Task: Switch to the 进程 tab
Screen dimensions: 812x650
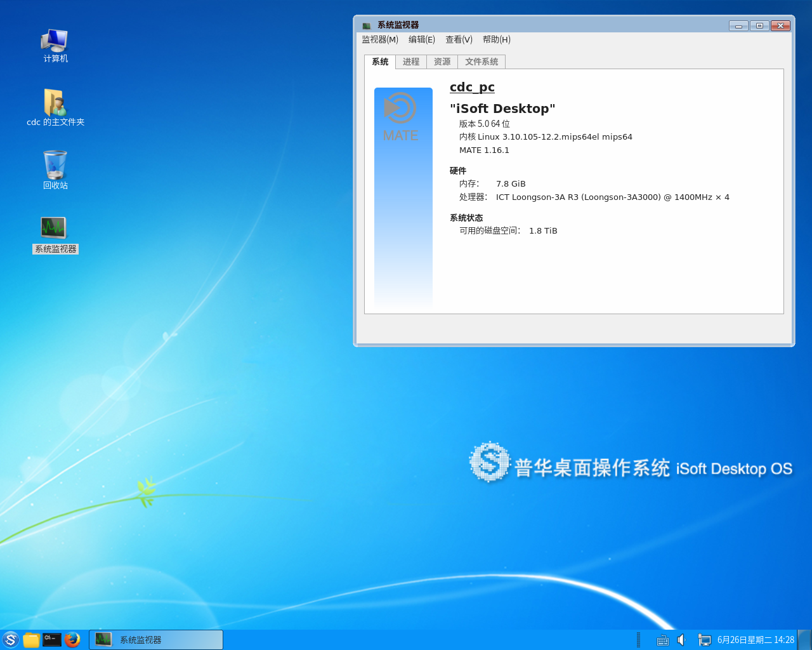Action: tap(411, 62)
